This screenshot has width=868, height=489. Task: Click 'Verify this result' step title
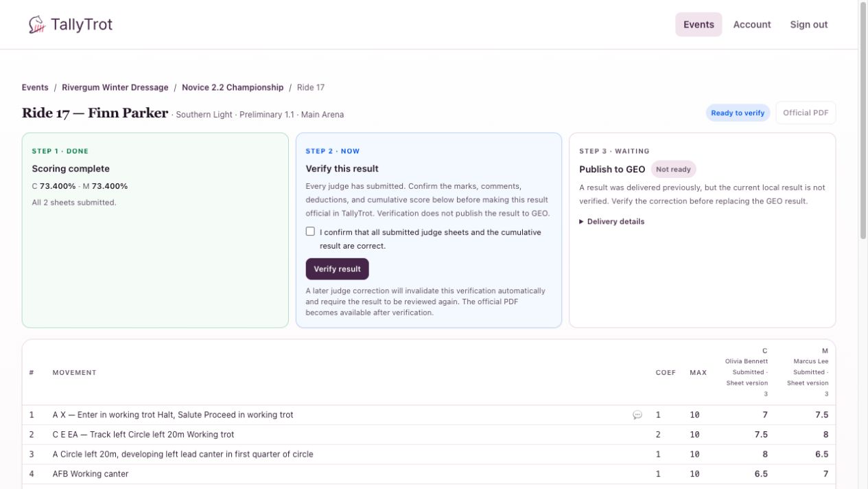(x=342, y=168)
